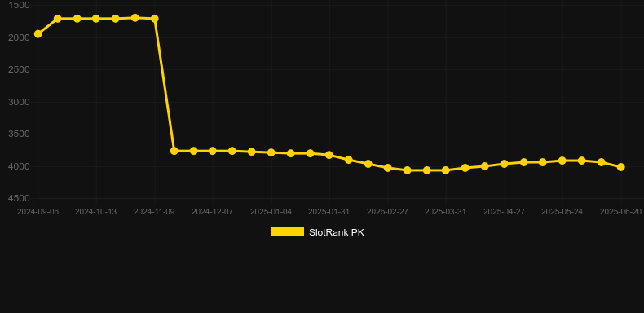
Task: Select the first data point at 2024-09-06
Action: coord(37,34)
